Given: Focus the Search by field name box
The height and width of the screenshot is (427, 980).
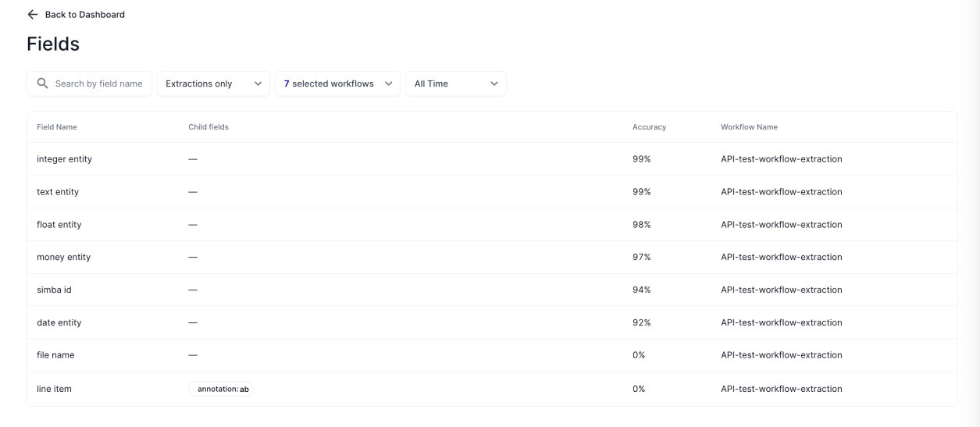Looking at the screenshot, I should pyautogui.click(x=89, y=84).
